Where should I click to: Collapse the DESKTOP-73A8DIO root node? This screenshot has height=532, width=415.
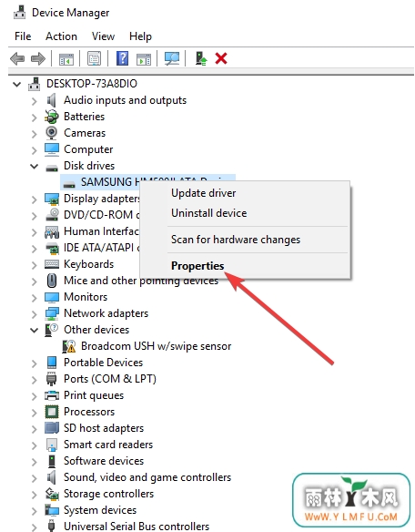click(17, 84)
